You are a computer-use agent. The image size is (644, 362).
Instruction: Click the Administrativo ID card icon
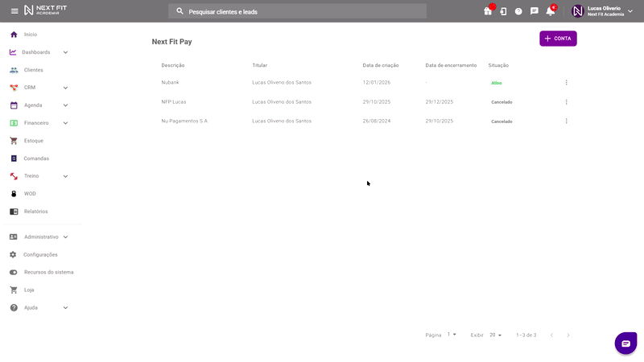(13, 237)
